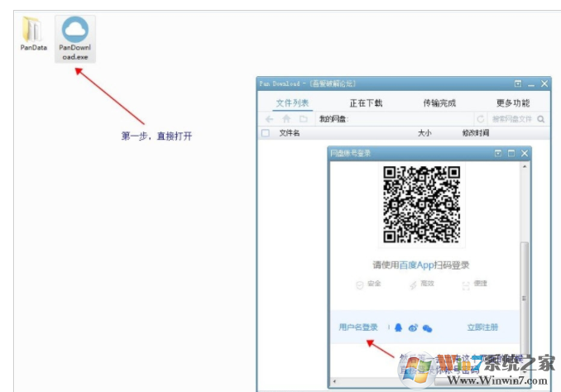Log in with the QQ penguin icon
Image resolution: width=561 pixels, height=392 pixels.
point(398,327)
